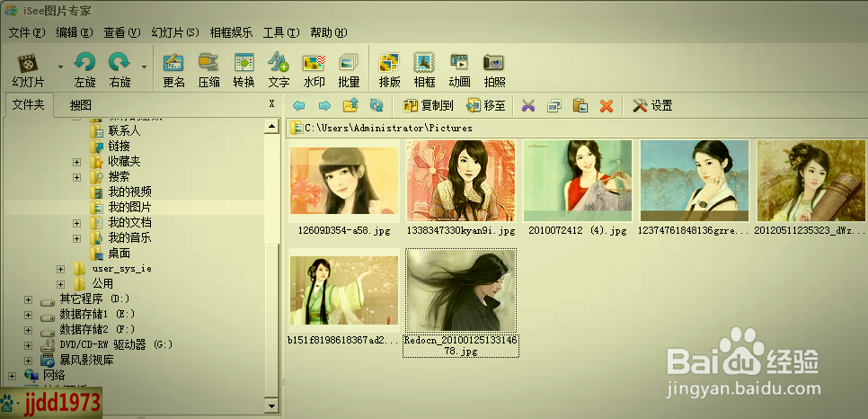Open the 相框娱乐 menu

pyautogui.click(x=231, y=32)
